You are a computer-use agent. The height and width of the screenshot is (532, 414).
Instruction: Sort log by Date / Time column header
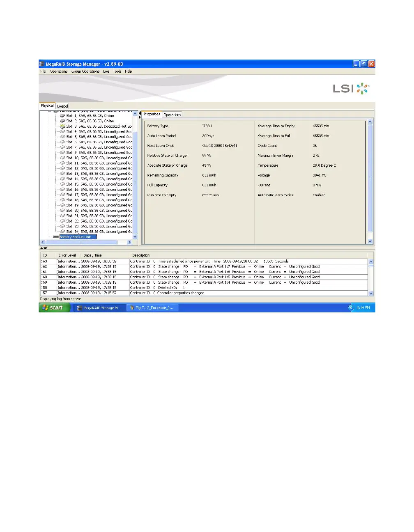104,255
